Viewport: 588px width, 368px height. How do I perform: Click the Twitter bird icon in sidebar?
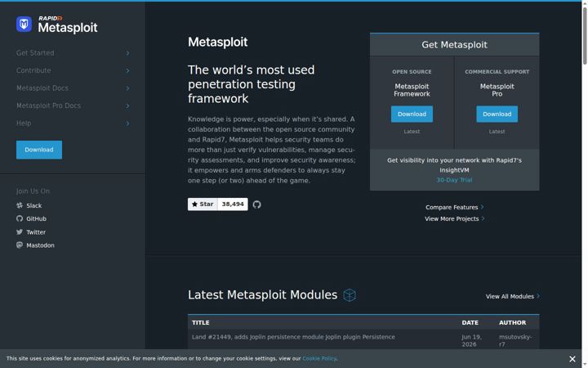[20, 232]
